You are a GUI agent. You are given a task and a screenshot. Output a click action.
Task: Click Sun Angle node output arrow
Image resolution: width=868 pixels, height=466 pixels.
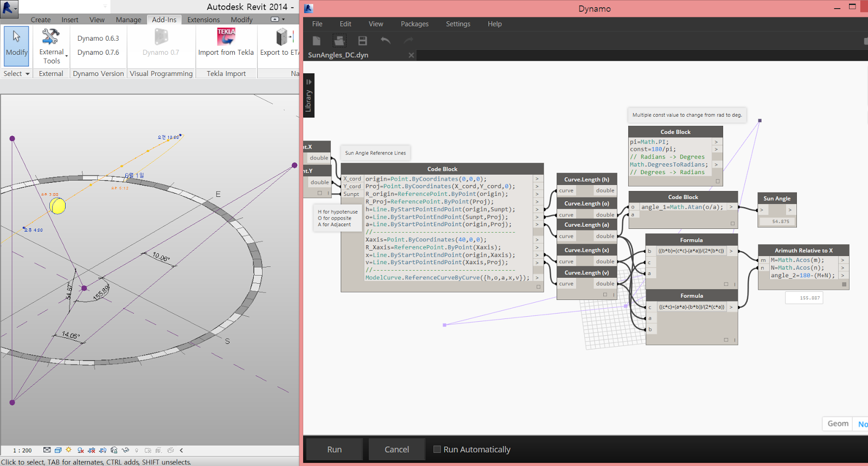tap(790, 209)
